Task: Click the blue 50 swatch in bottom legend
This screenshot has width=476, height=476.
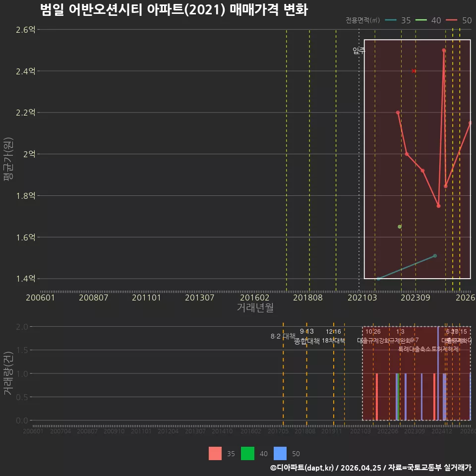Action: point(280,454)
